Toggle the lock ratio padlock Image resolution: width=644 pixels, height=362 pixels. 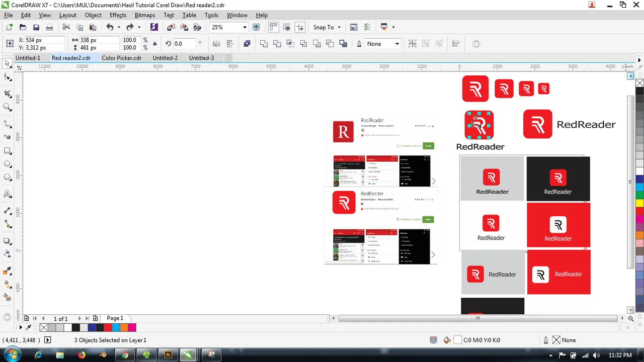[154, 44]
